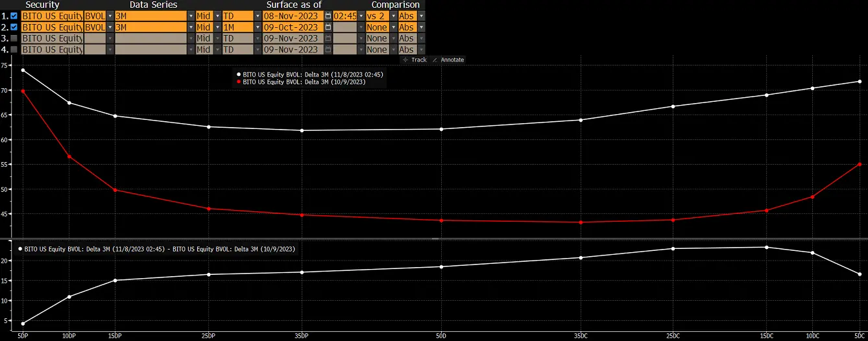
Task: Click the 08-Nov-2023 date field
Action: pos(293,16)
